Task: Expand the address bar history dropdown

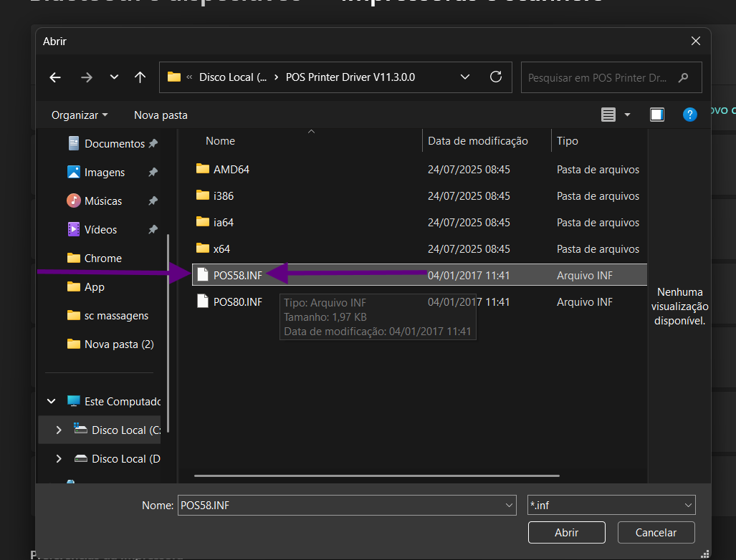Action: pyautogui.click(x=465, y=77)
